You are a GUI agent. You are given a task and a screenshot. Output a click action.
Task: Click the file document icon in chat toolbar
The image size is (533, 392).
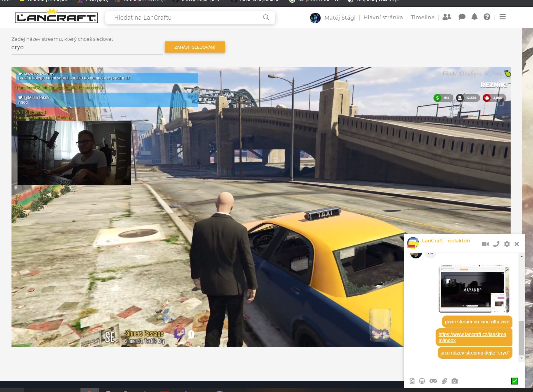tap(412, 381)
